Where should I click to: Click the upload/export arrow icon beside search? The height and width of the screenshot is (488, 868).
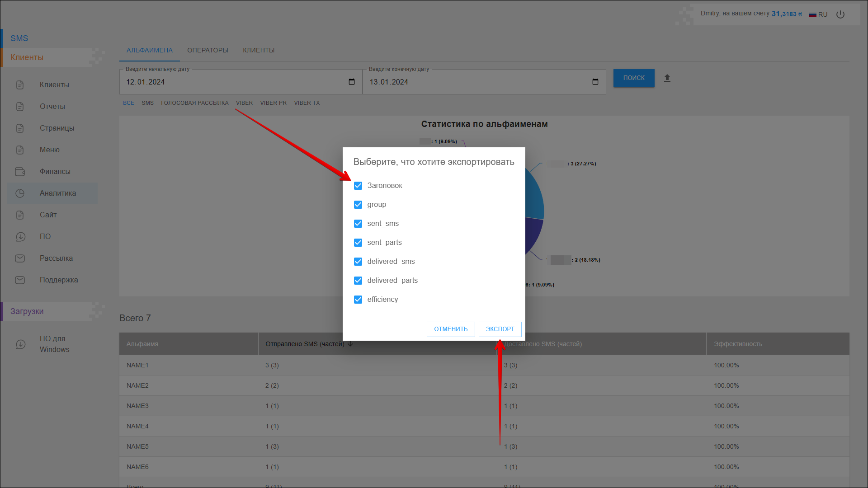coord(667,78)
